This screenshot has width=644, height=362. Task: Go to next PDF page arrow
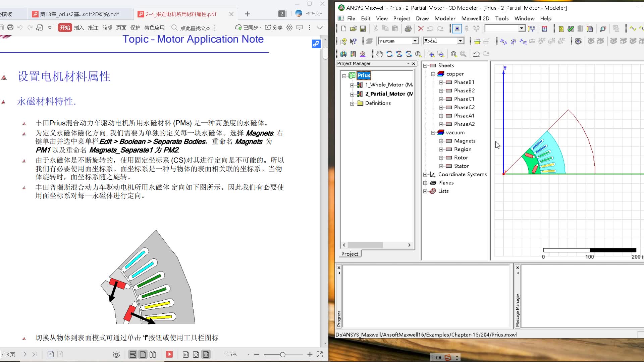point(25,354)
